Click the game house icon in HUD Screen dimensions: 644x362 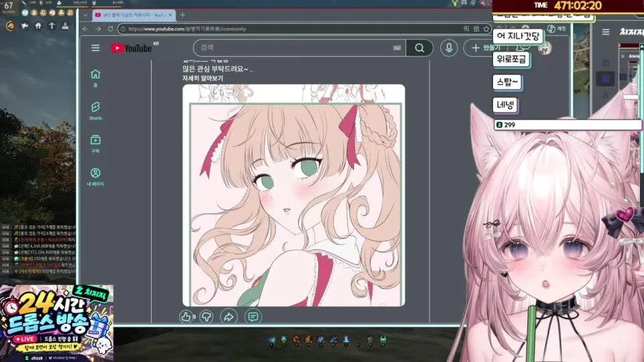[38, 26]
